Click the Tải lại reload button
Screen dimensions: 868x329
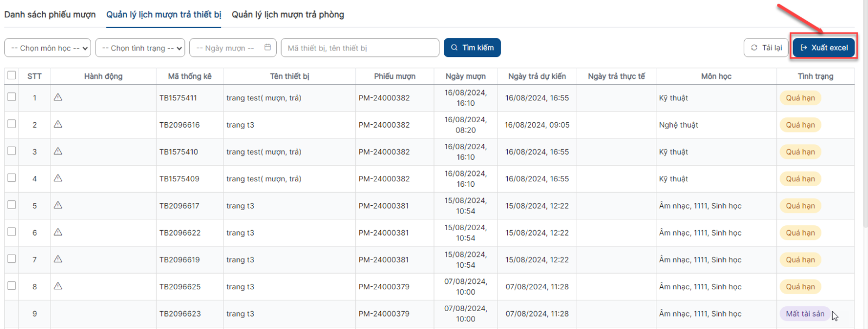coord(766,48)
